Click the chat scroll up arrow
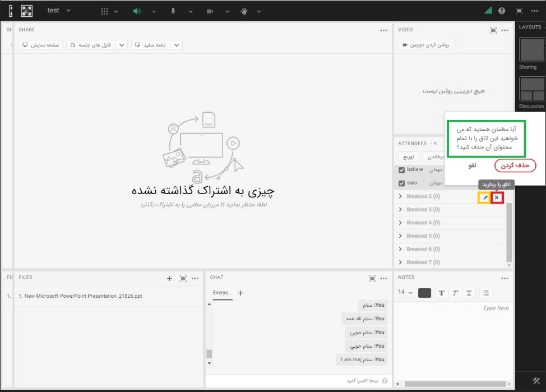This screenshot has width=546, height=392. tap(209, 305)
